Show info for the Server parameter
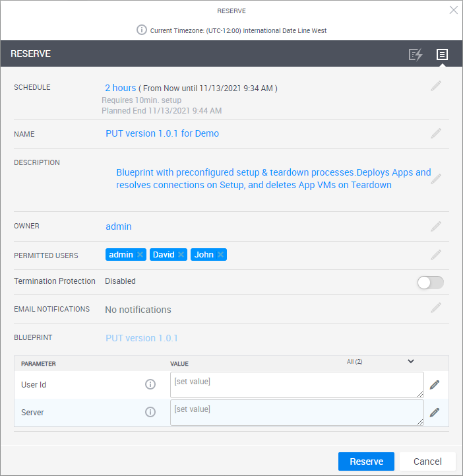 click(150, 412)
